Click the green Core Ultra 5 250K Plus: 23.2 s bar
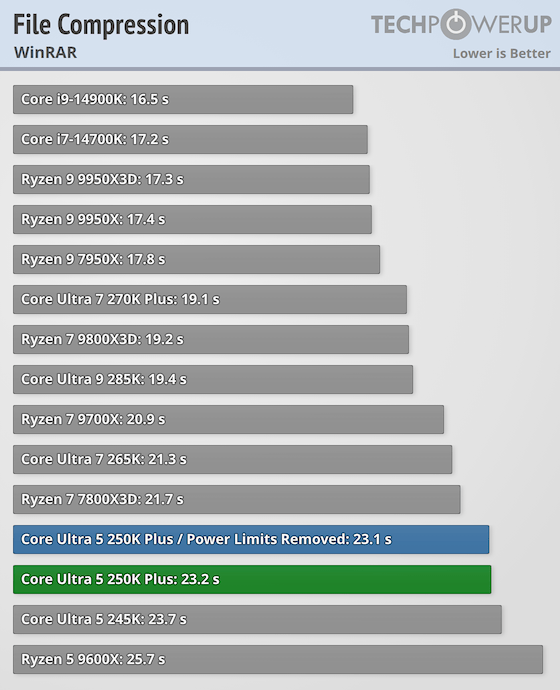 (252, 580)
